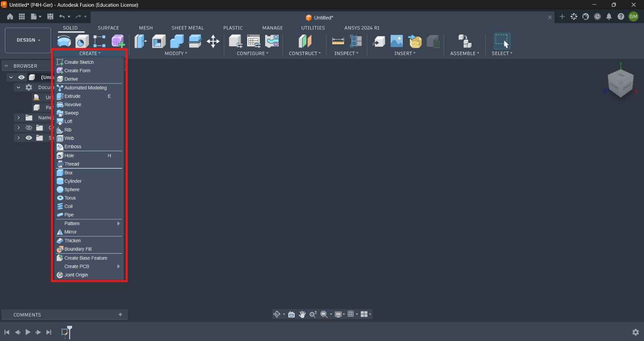
Task: Toggle visibility eye of the root component
Action: (21, 77)
